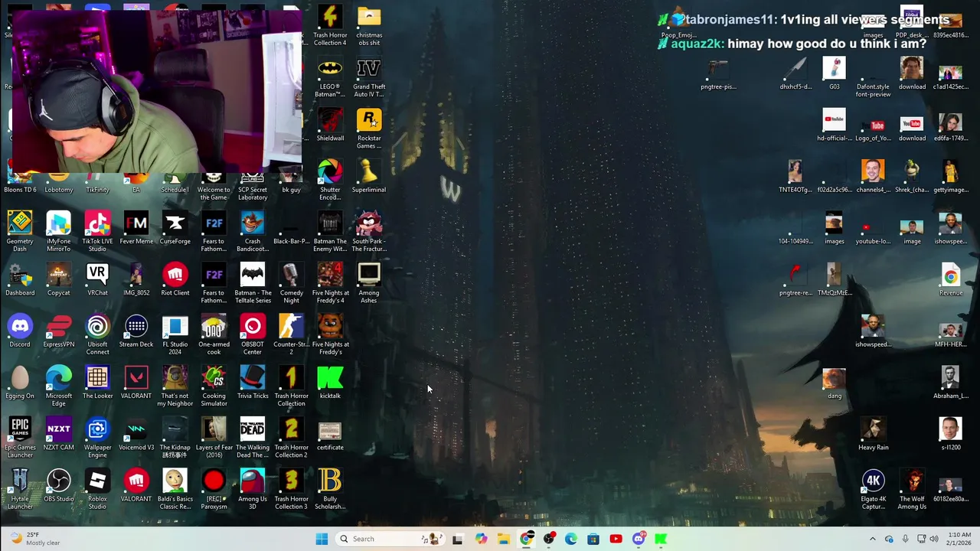Launch VRChat from the desktop

click(x=97, y=279)
